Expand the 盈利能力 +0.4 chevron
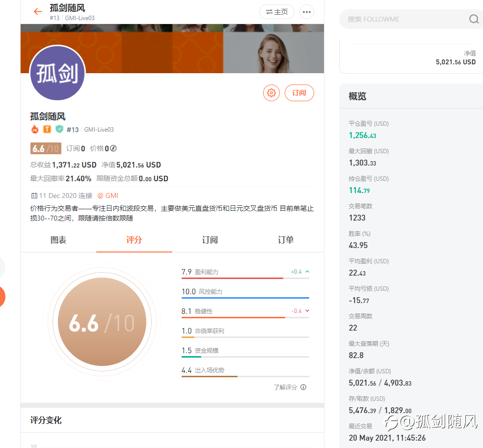 (307, 272)
